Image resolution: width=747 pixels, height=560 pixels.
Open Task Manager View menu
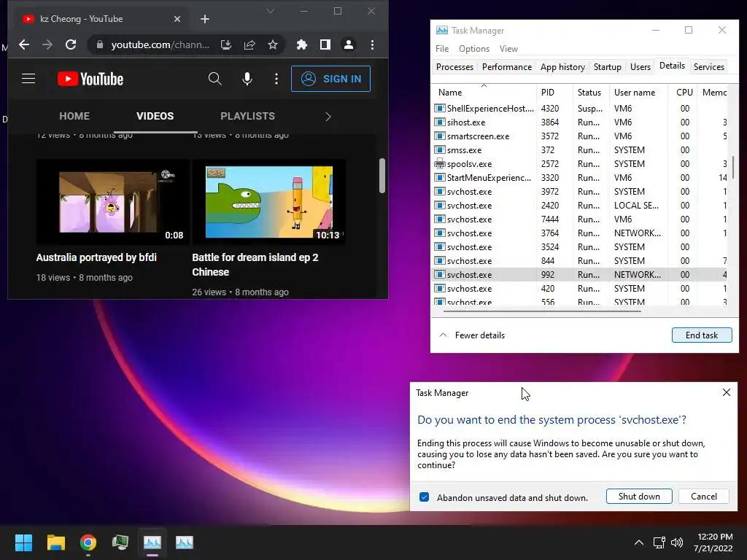pos(508,49)
